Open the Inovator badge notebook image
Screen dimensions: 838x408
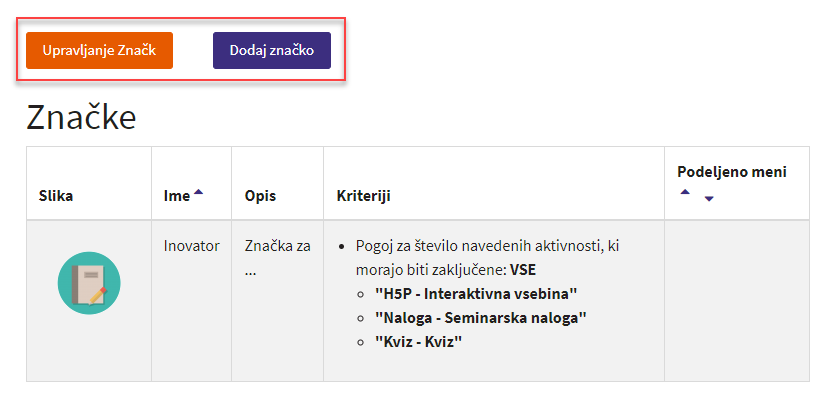(x=89, y=283)
